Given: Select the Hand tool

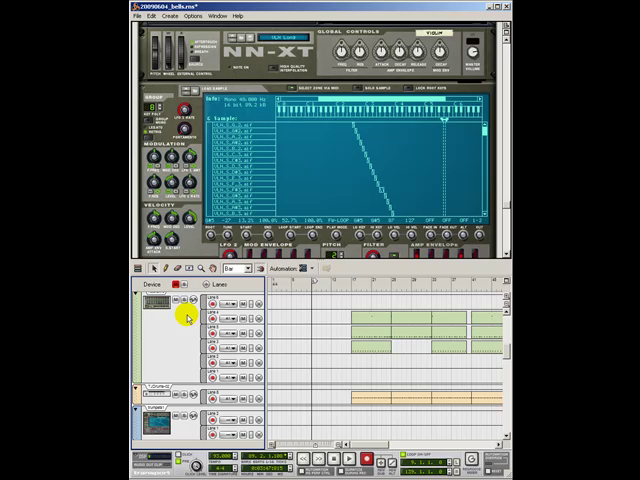Looking at the screenshot, I should pos(213,269).
